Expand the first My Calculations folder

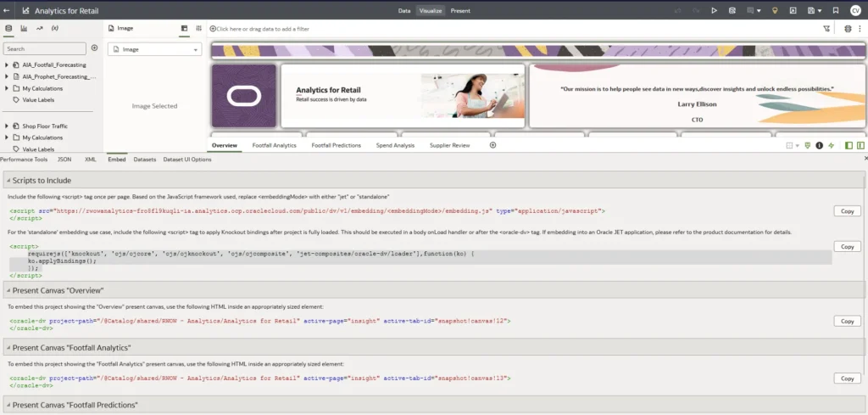7,88
